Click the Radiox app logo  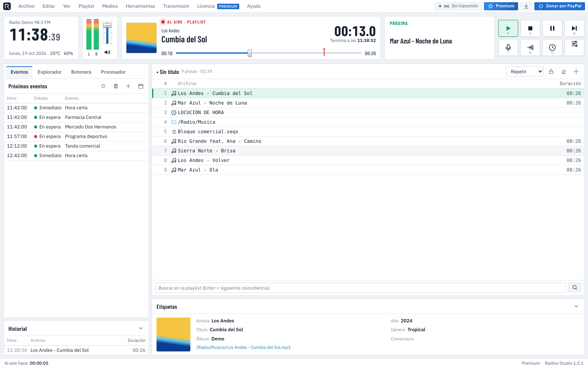pyautogui.click(x=7, y=6)
